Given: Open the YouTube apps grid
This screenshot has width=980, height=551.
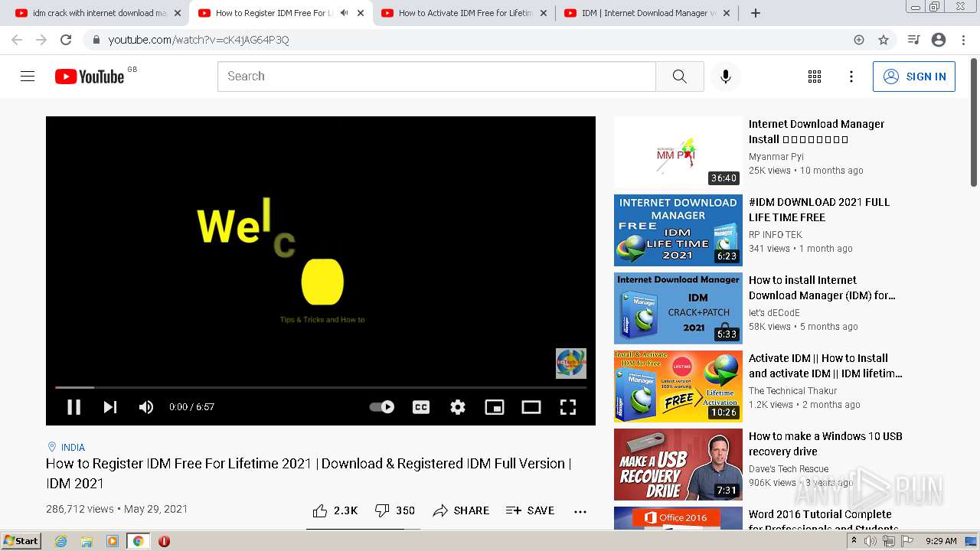Looking at the screenshot, I should point(815,77).
